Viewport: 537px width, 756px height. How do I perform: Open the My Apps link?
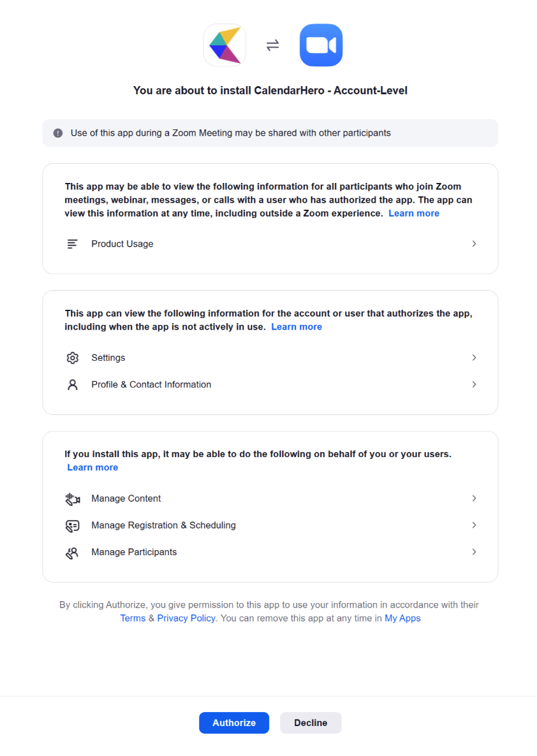pos(402,618)
